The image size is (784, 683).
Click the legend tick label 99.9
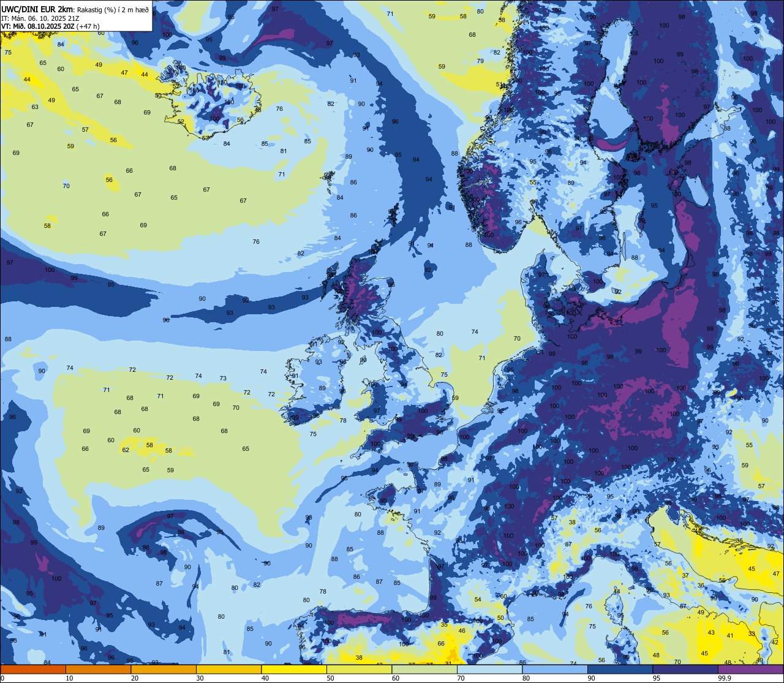click(x=725, y=678)
